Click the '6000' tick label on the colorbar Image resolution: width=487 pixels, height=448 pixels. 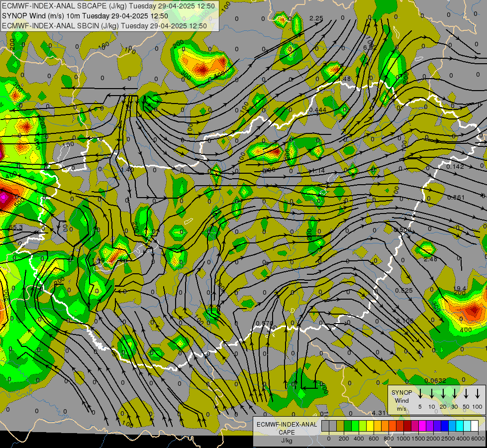click(x=478, y=439)
